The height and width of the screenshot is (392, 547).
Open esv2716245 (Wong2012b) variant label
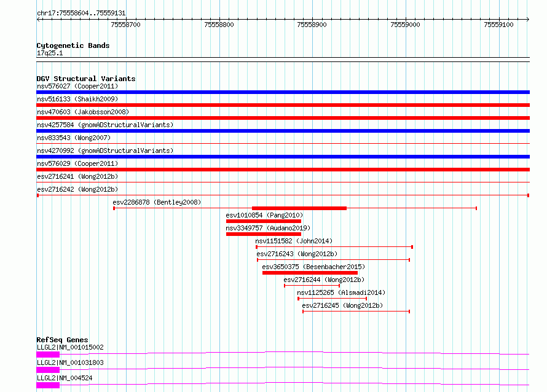(342, 305)
